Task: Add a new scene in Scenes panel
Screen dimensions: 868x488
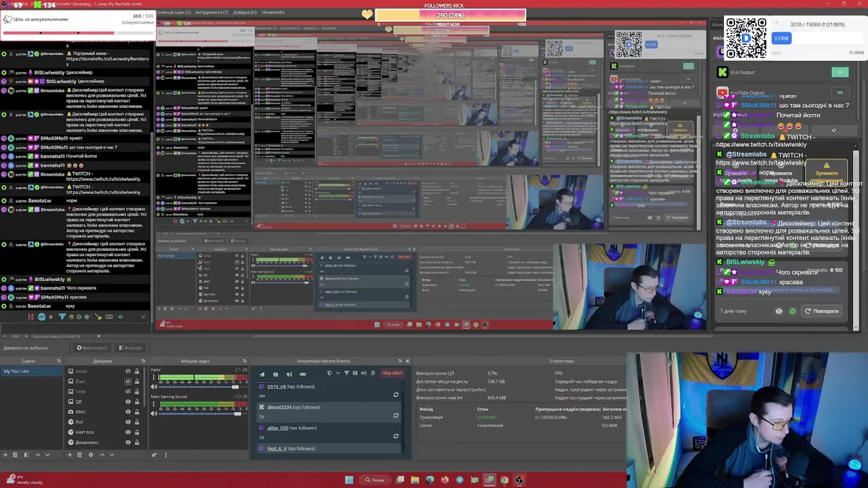Action: pyautogui.click(x=5, y=455)
